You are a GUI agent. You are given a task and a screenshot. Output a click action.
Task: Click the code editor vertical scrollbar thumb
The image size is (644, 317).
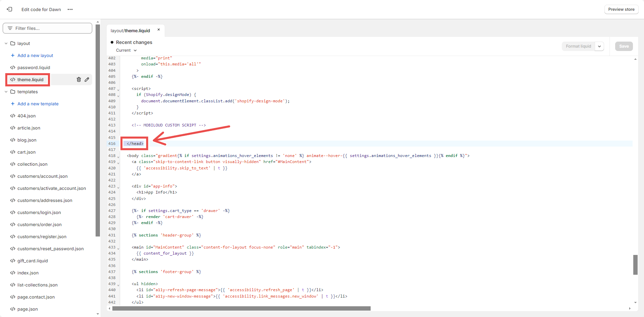pos(635,265)
